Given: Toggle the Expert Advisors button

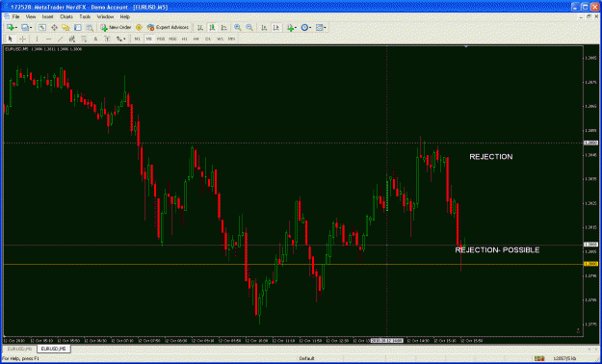Looking at the screenshot, I should tap(168, 28).
